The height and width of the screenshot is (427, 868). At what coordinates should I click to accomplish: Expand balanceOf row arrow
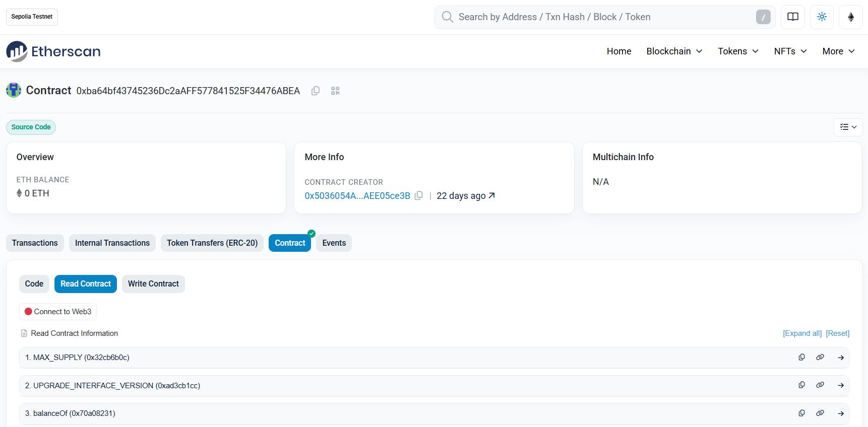841,413
